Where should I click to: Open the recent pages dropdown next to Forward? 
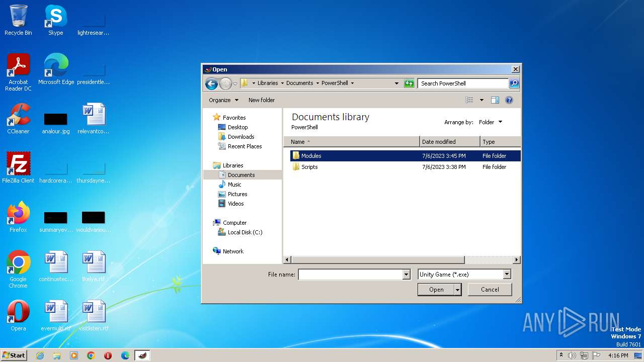[235, 83]
